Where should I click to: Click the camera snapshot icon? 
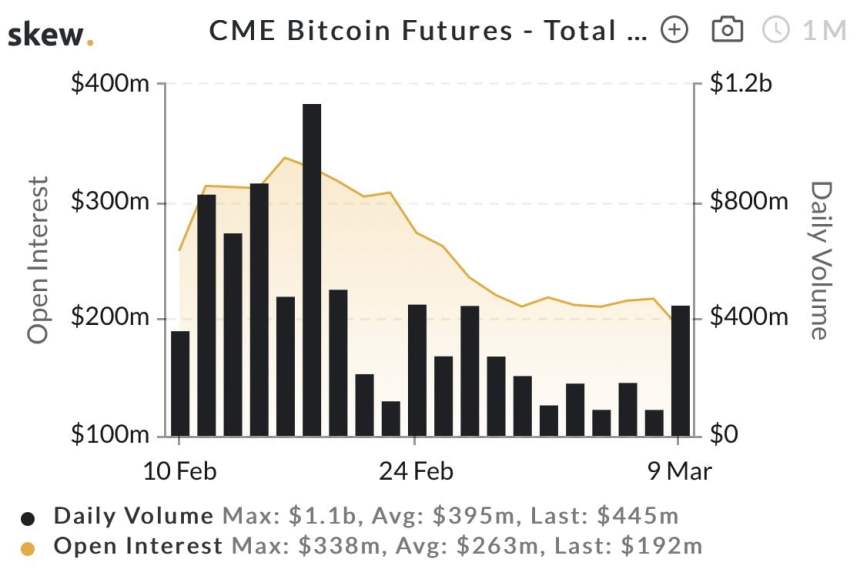coord(727,31)
